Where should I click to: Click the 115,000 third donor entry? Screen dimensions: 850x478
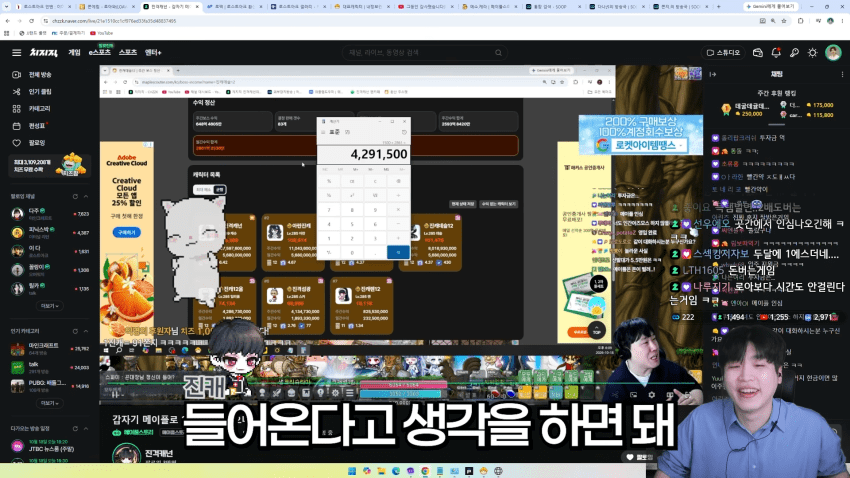808,115
